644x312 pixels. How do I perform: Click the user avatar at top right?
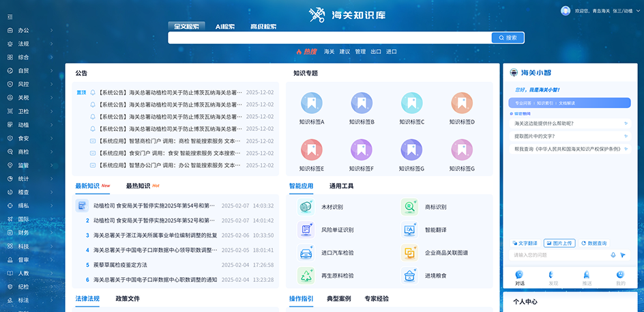[566, 11]
